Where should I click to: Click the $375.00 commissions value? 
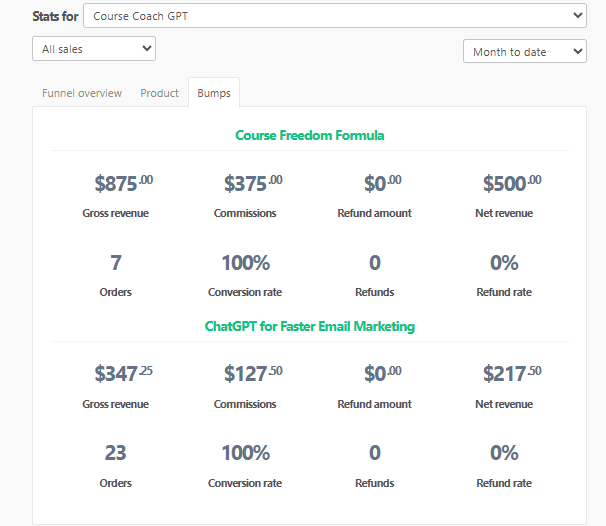[253, 183]
